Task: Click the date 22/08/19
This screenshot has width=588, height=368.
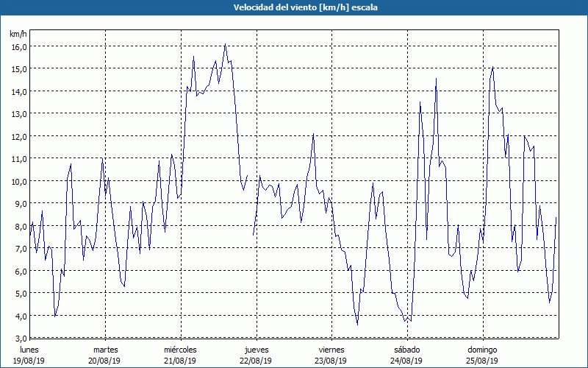Action: (x=256, y=361)
